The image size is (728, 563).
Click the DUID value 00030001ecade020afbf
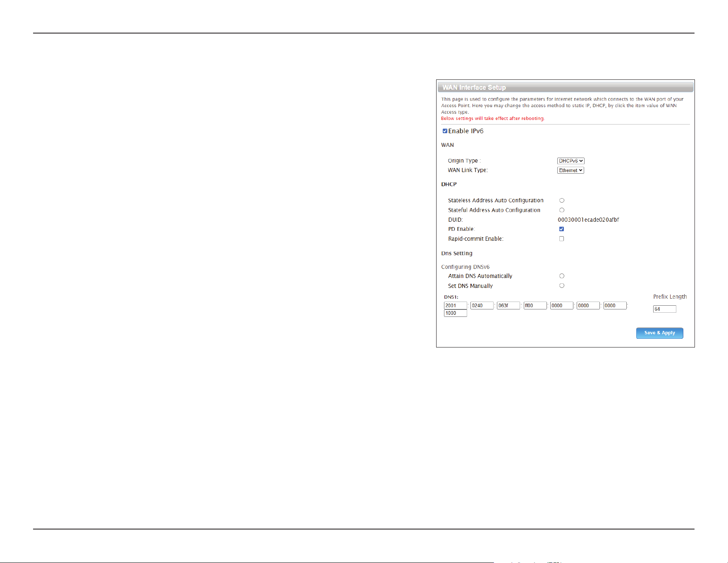(588, 220)
